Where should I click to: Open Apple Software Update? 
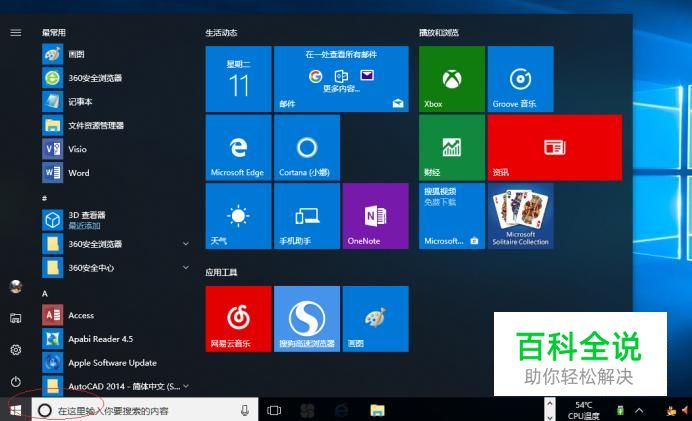coord(116,363)
